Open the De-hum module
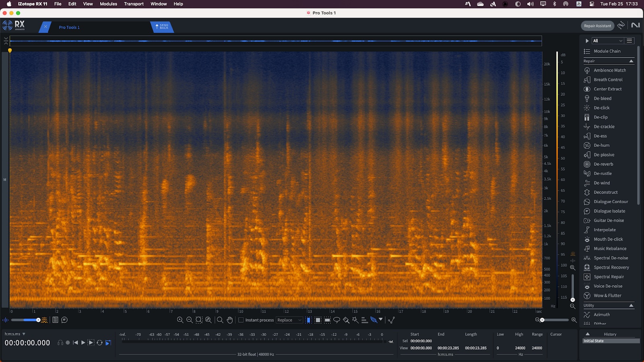Image resolution: width=644 pixels, height=362 pixels. (x=601, y=145)
